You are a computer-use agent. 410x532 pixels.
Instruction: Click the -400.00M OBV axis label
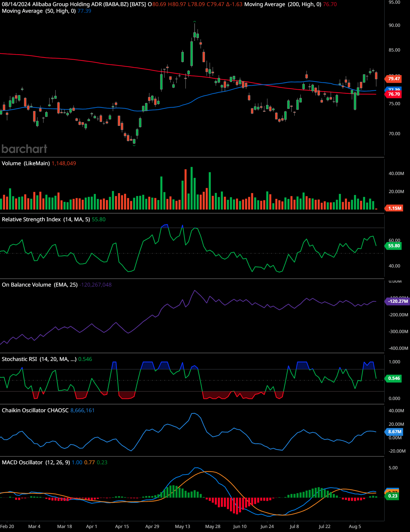pyautogui.click(x=398, y=348)
